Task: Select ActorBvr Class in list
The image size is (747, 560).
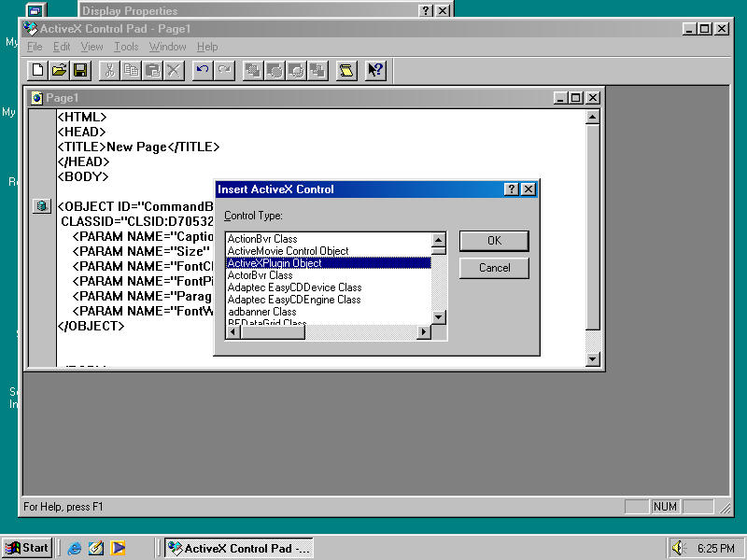Action: pos(329,275)
